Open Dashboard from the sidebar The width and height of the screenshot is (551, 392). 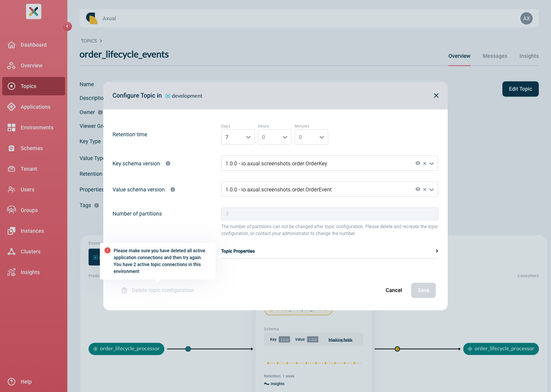34,45
